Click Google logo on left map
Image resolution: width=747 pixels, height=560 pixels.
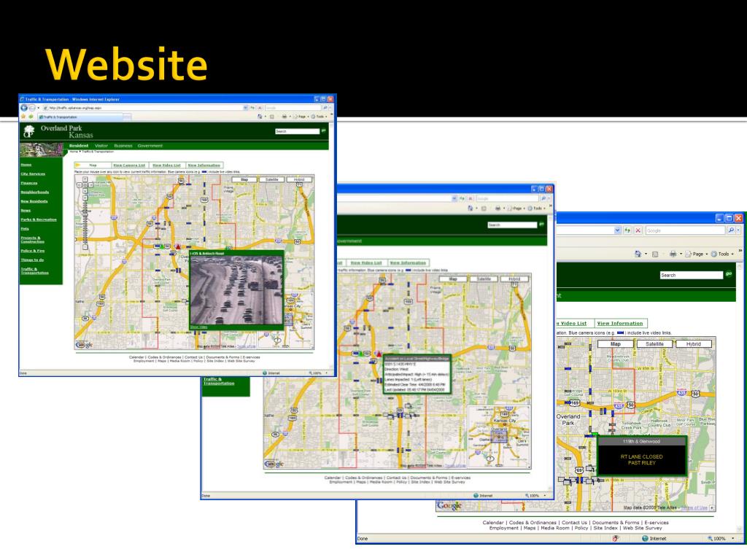pyautogui.click(x=85, y=344)
